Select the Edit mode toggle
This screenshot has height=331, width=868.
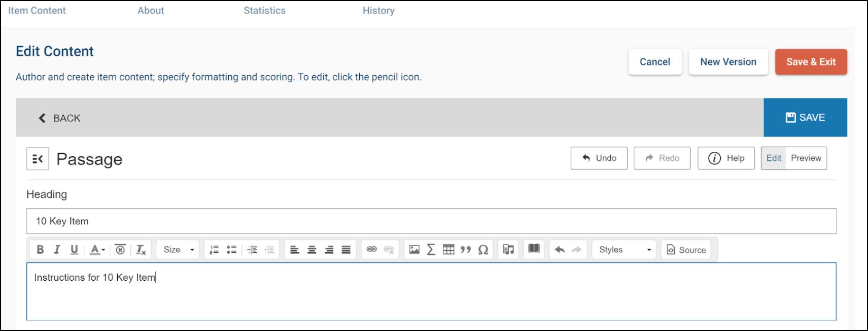click(774, 158)
